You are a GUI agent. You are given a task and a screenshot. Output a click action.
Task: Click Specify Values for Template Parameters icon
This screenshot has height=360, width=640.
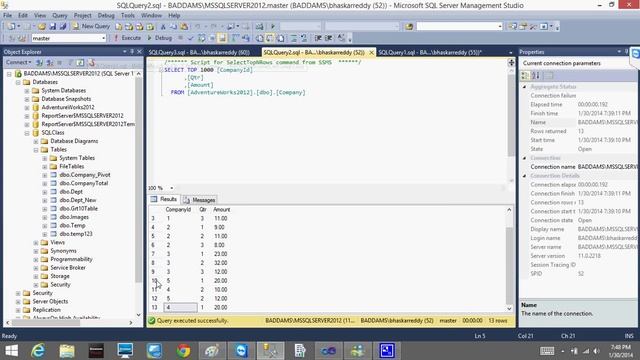(341, 38)
